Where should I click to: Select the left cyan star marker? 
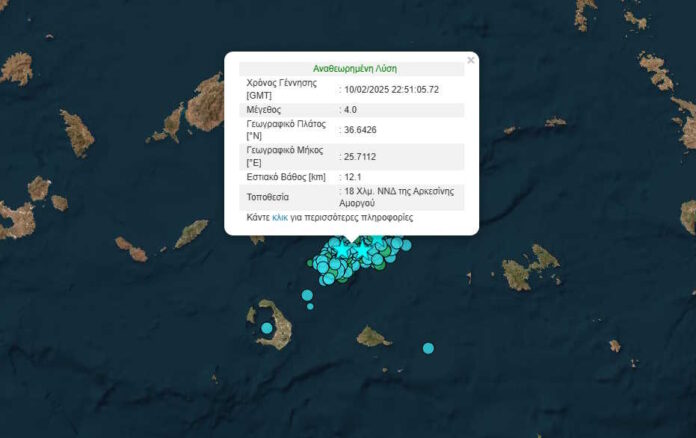click(x=341, y=248)
